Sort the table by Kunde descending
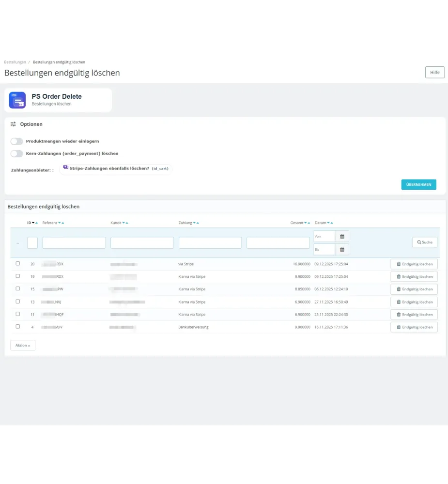The image size is (448, 484). tap(123, 223)
